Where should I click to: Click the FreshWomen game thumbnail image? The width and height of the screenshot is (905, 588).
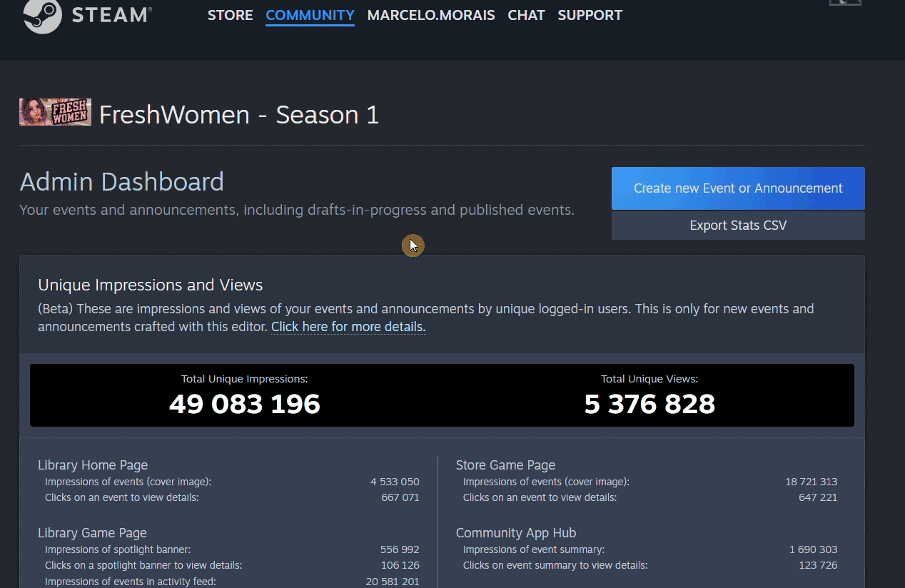(x=55, y=112)
